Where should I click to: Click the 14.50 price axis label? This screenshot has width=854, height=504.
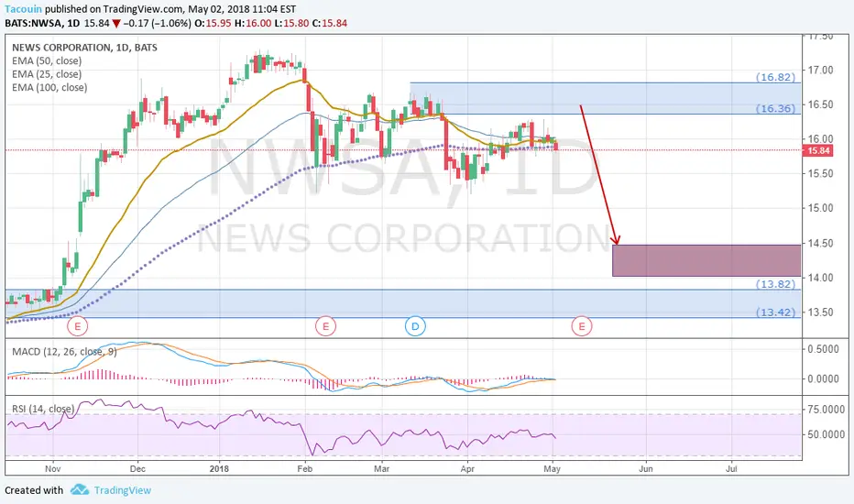820,243
